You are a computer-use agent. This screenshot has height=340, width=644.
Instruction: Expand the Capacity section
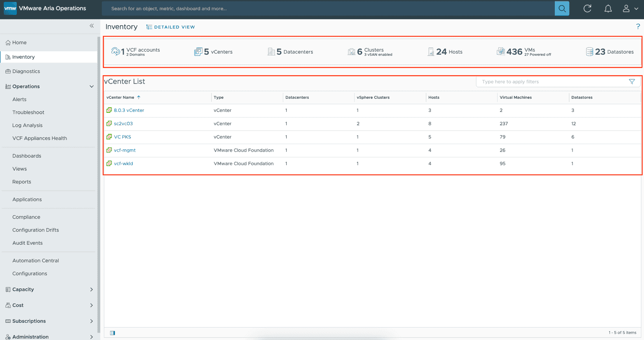click(92, 289)
